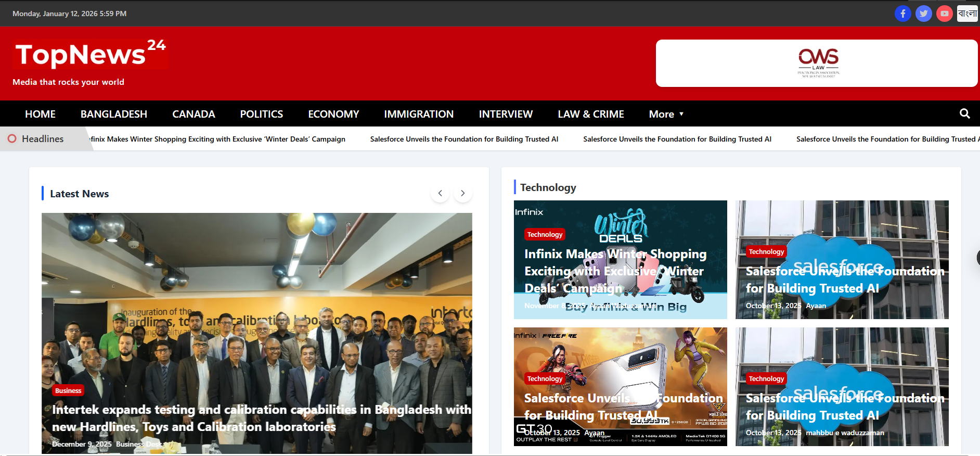Viewport: 980px width, 456px height.
Task: Click the Media that rocks your world tagline
Action: click(68, 82)
